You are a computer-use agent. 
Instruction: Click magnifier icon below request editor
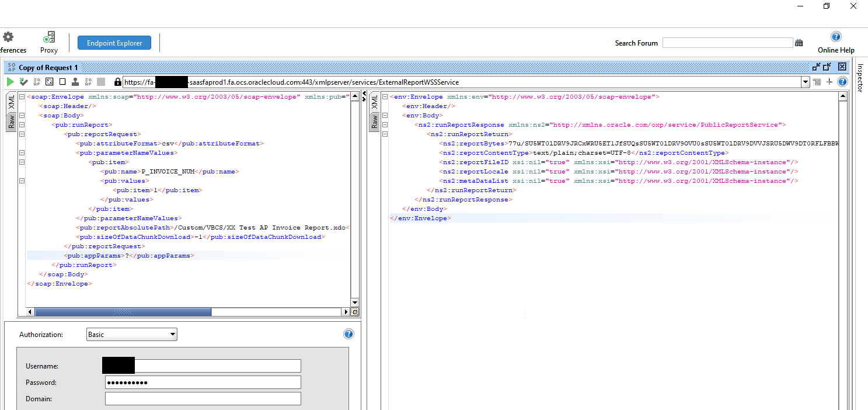point(354,312)
